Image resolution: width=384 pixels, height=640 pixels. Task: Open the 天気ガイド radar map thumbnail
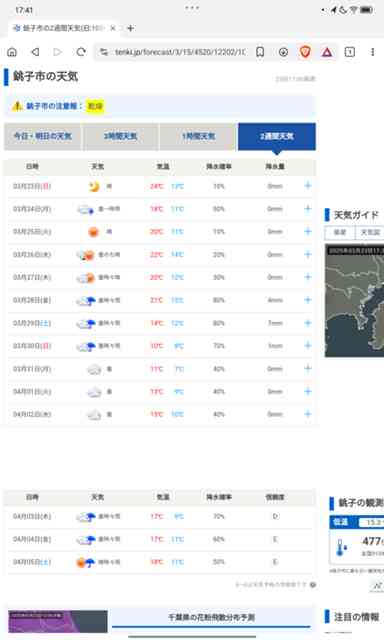354,300
